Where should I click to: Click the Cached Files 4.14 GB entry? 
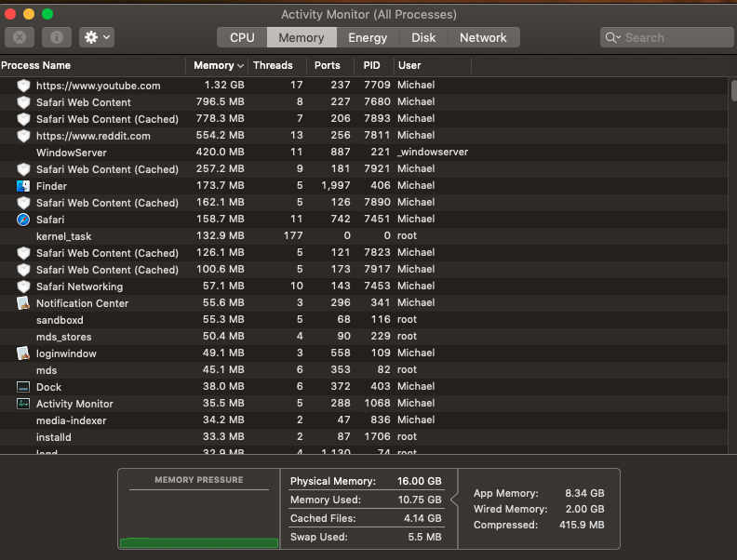(x=366, y=518)
